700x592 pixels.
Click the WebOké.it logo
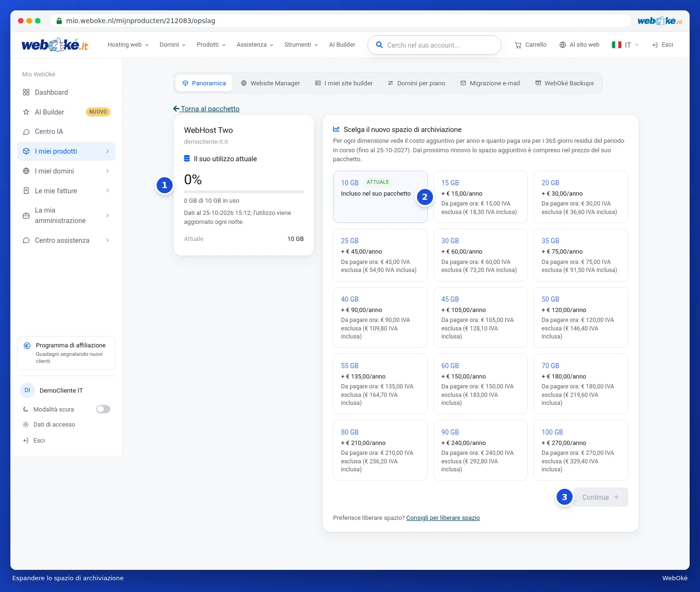(55, 45)
